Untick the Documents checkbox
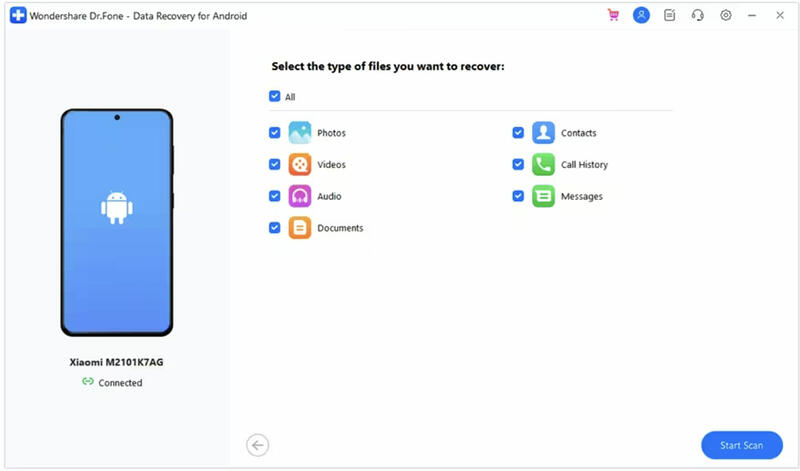800x471 pixels. point(274,228)
